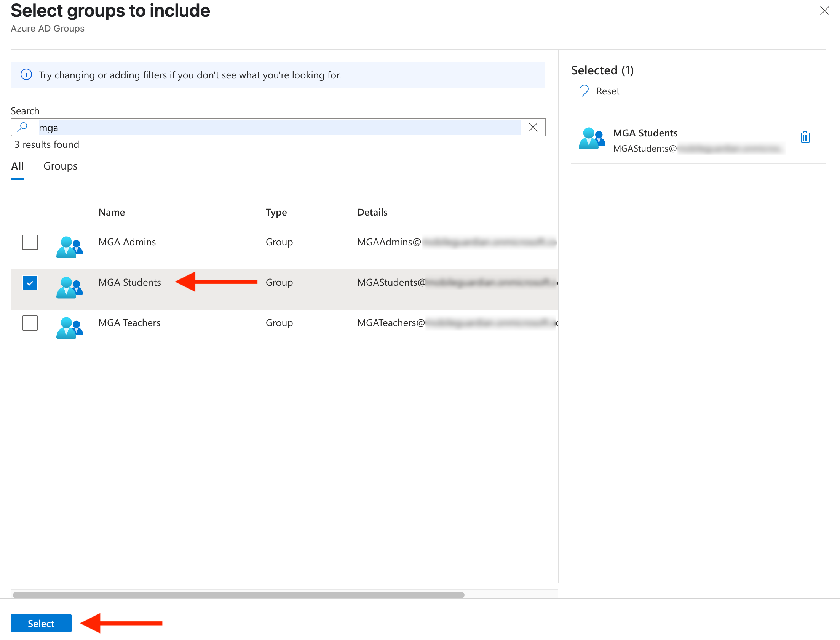Screen dimensions: 840x640
Task: Uncheck the MGA Students checkbox
Action: tap(30, 283)
